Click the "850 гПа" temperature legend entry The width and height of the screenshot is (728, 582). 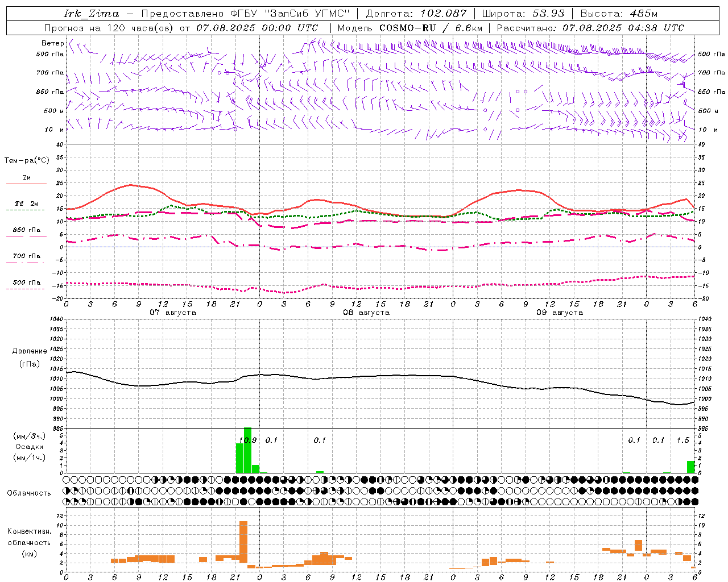point(26,230)
